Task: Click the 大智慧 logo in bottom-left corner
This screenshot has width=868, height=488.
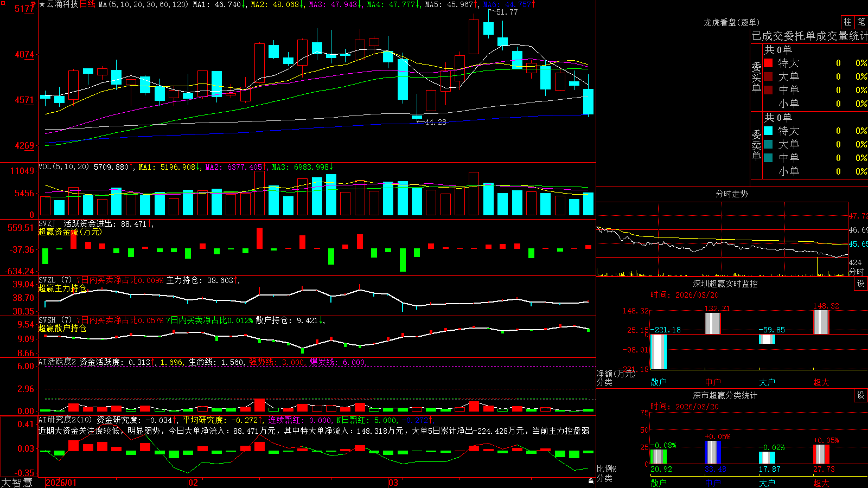Action: pyautogui.click(x=17, y=483)
